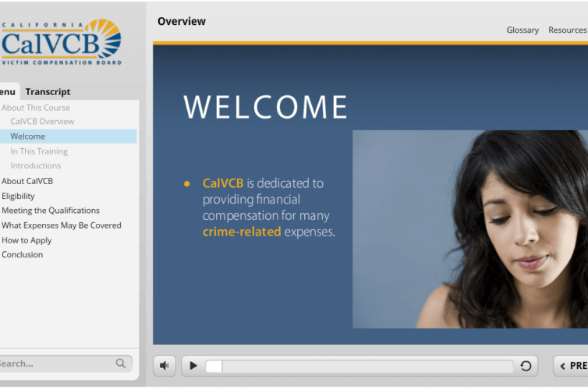Expand the Eligibility section
Viewport: 588px width, 390px height.
coord(18,196)
